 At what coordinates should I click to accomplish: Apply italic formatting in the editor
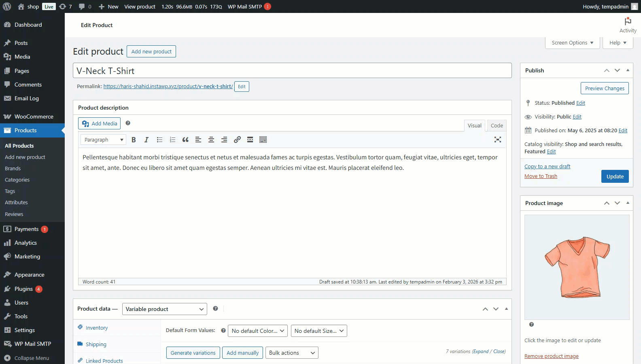coord(146,140)
